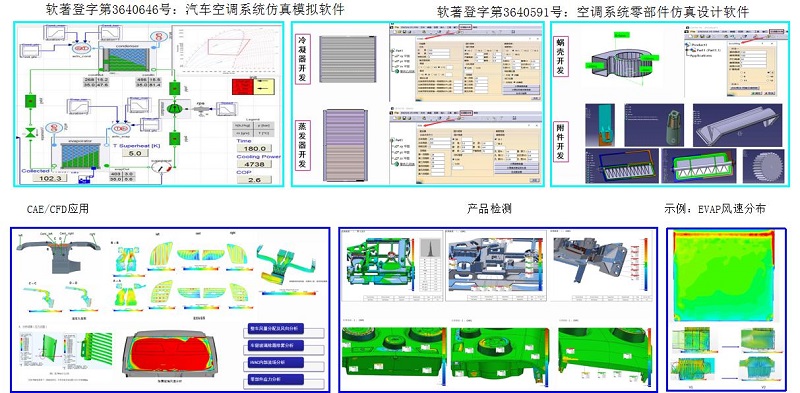
Task: Click the HVAC内部流场分析 button
Action: pyautogui.click(x=275, y=362)
